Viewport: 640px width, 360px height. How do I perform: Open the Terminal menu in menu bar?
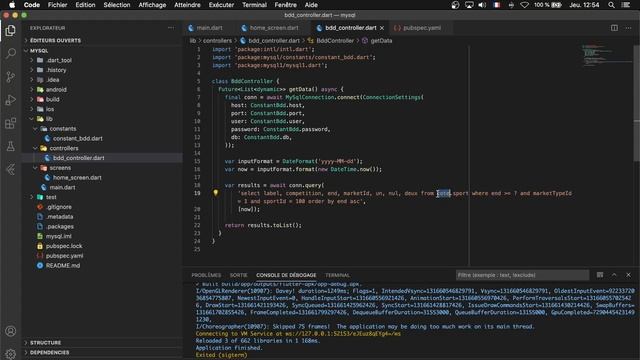click(x=254, y=5)
